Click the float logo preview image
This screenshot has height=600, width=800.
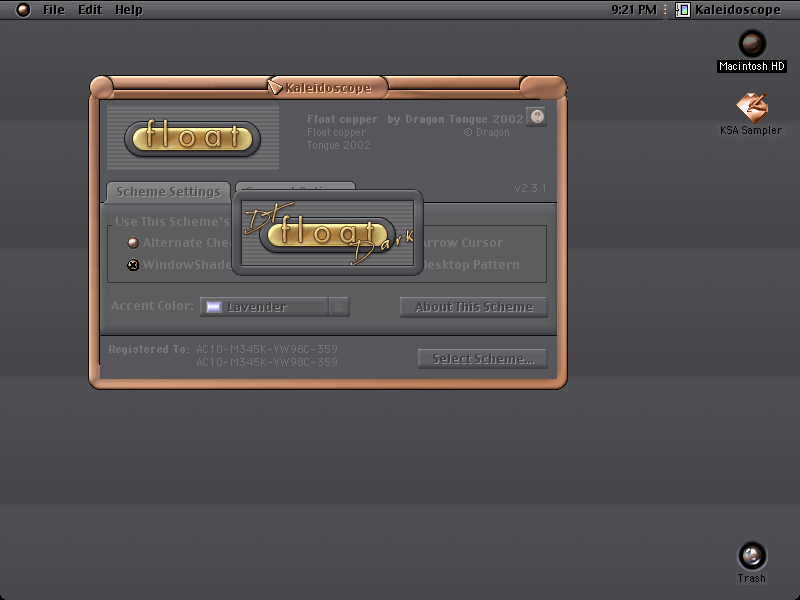(x=193, y=138)
